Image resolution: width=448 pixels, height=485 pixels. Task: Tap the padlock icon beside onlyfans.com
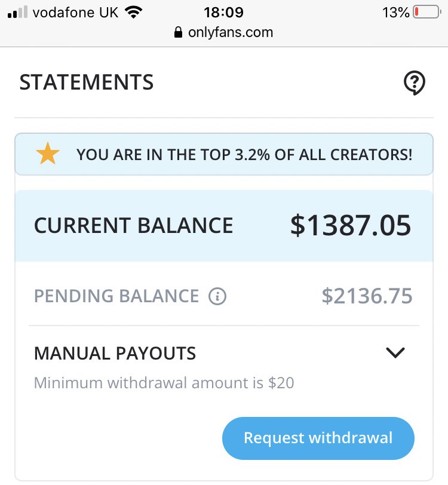point(178,33)
